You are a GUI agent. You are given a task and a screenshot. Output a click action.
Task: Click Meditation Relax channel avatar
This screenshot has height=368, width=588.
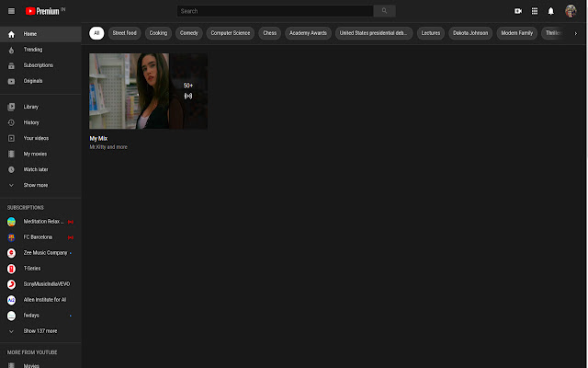(11, 222)
